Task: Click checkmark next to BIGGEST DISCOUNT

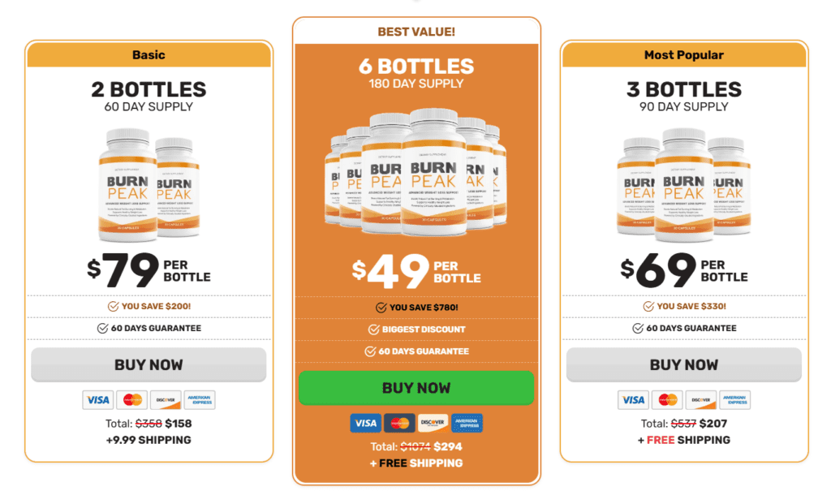Action: pos(373,330)
